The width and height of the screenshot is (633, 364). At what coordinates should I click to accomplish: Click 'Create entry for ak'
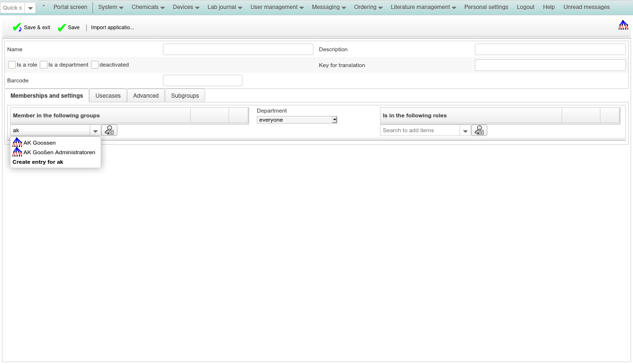pyautogui.click(x=38, y=162)
